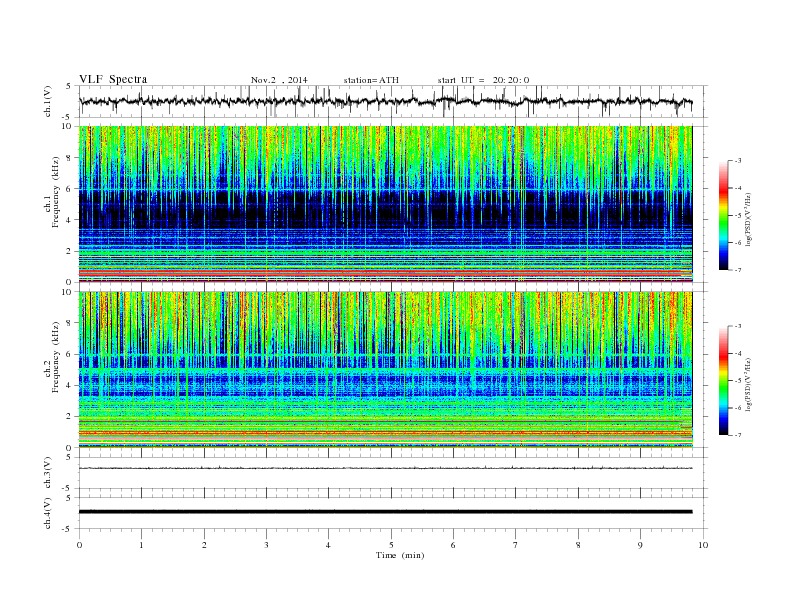This screenshot has height=612, width=792.
Task: Click the "ch.1(V)" waveform axis label
Action: (48, 101)
